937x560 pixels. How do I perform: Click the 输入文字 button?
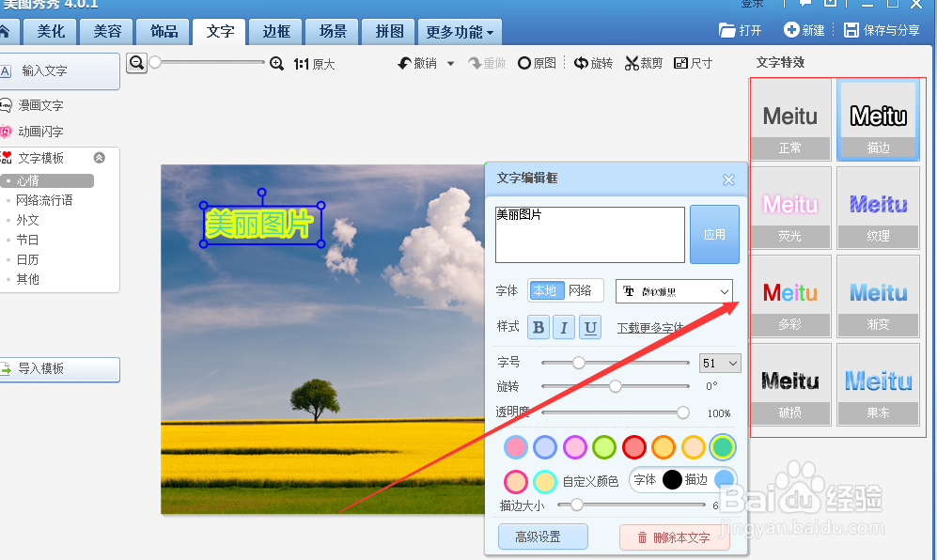point(59,71)
